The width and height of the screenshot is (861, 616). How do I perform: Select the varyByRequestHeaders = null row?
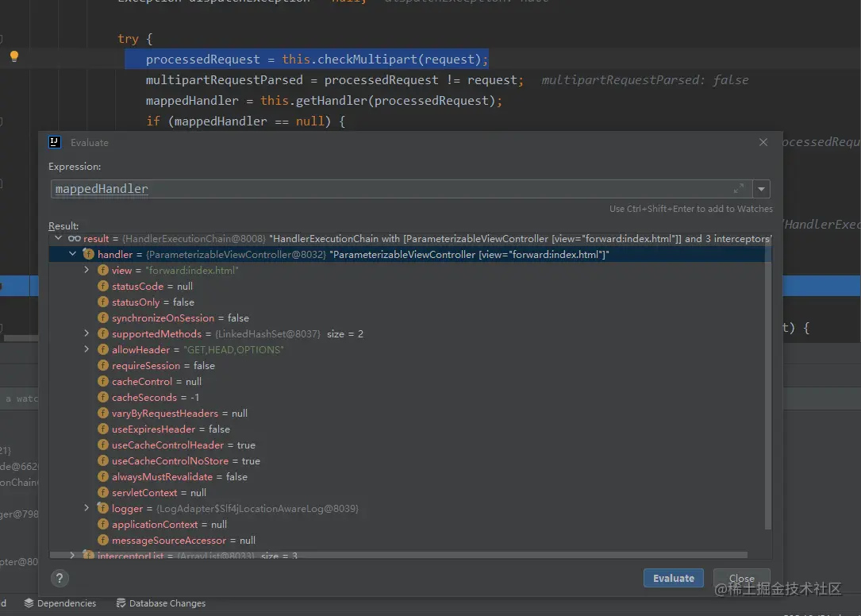tap(407, 414)
